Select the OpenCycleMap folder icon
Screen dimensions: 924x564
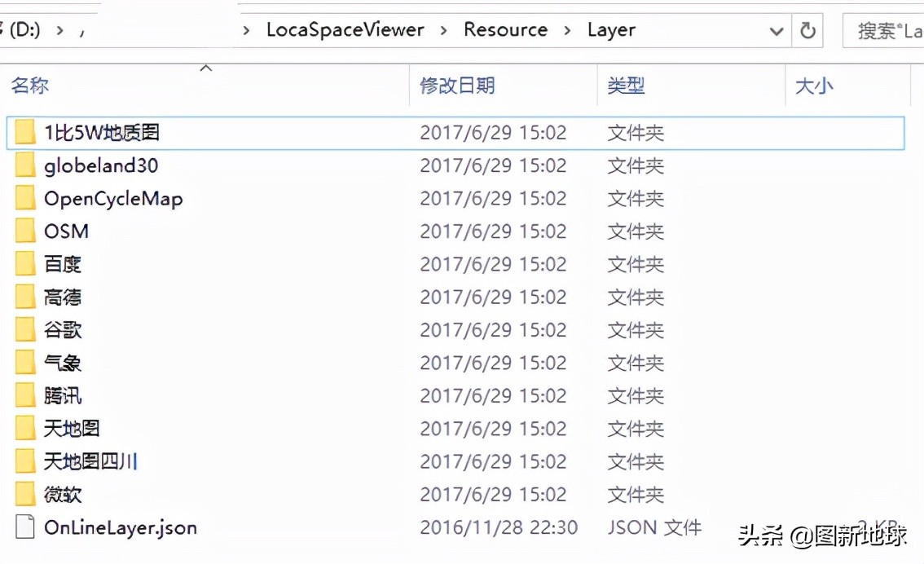(24, 198)
